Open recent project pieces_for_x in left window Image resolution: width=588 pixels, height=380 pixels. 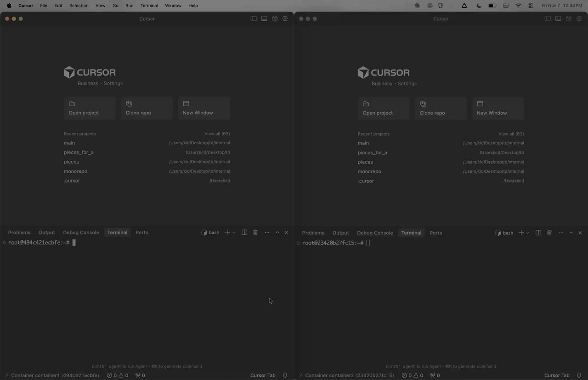pos(147,152)
